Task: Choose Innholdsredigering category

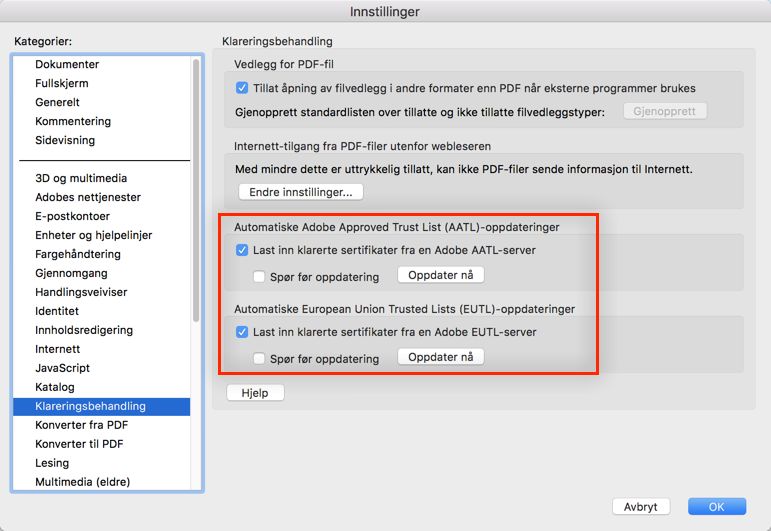Action: pyautogui.click(x=102, y=330)
